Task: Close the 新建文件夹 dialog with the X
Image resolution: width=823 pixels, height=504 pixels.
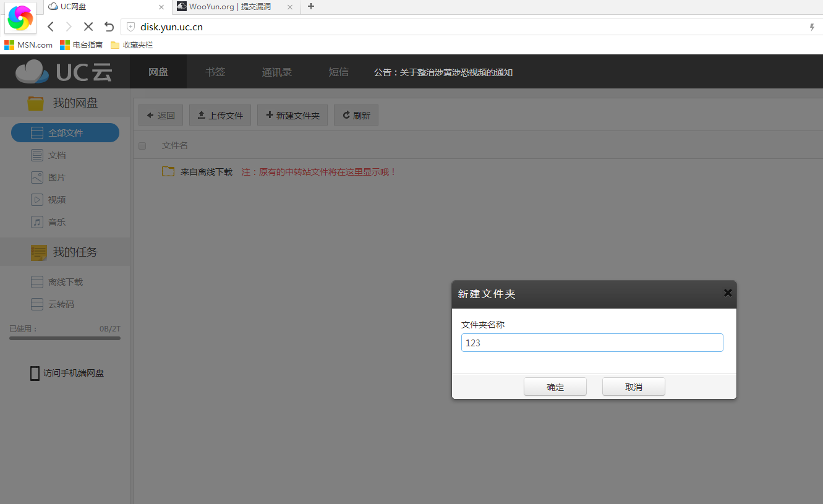Action: (728, 293)
